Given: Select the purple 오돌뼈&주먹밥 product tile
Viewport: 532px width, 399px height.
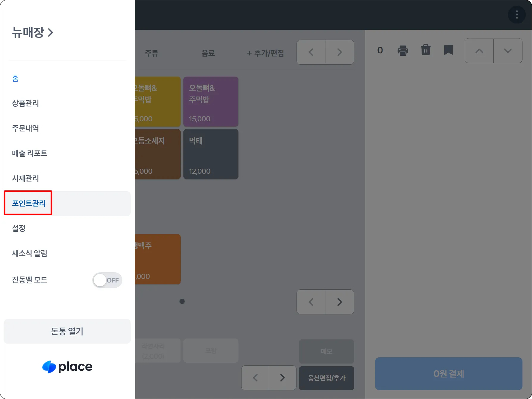Looking at the screenshot, I should coord(211,102).
